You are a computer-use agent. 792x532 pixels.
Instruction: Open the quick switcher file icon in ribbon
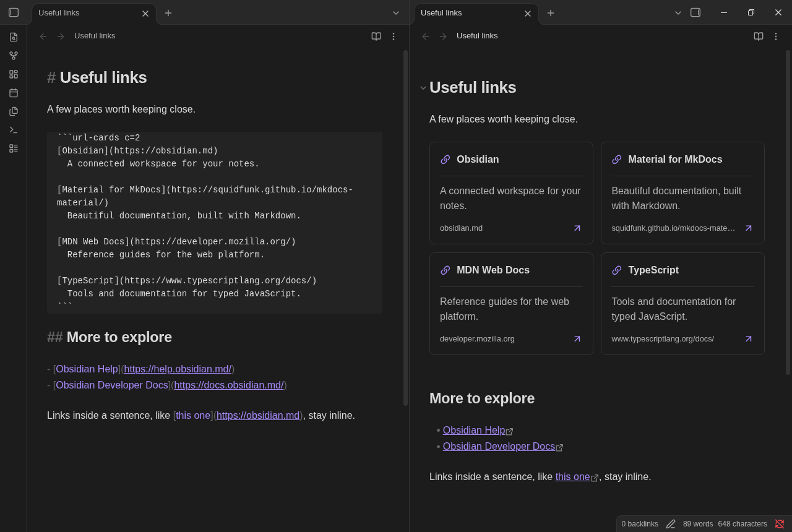14,37
